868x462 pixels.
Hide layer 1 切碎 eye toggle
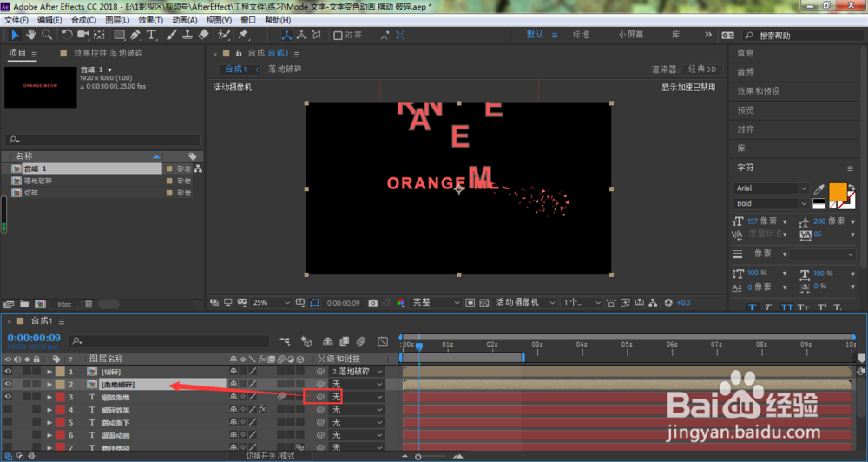pyautogui.click(x=8, y=372)
